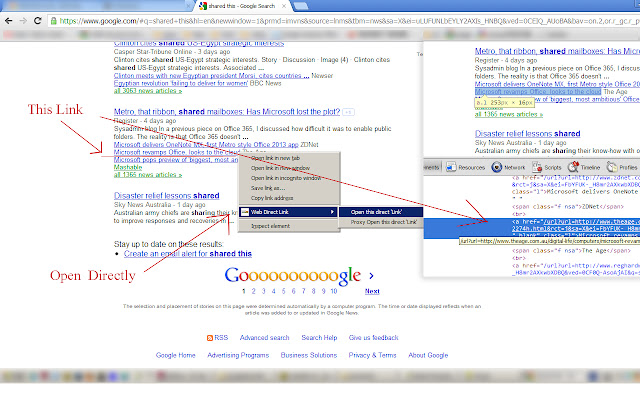
Task: Click the green 'Mashable' source text
Action: 128,167
